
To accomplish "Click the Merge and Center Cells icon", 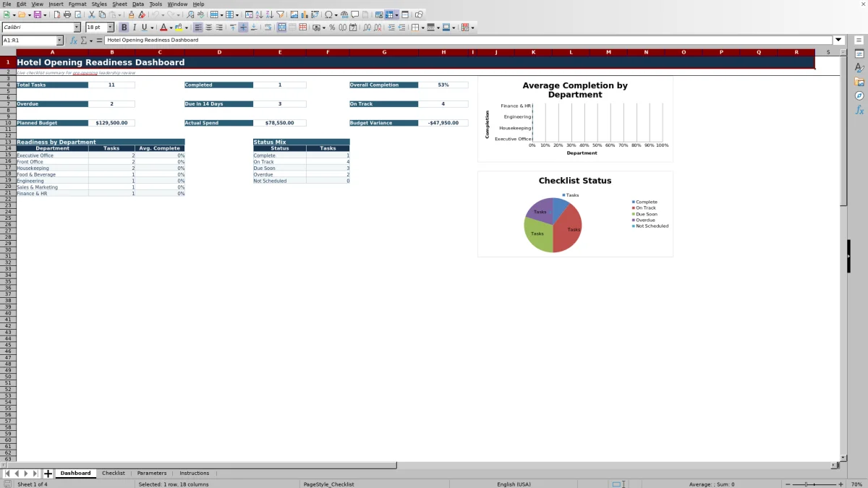I will pyautogui.click(x=282, y=27).
